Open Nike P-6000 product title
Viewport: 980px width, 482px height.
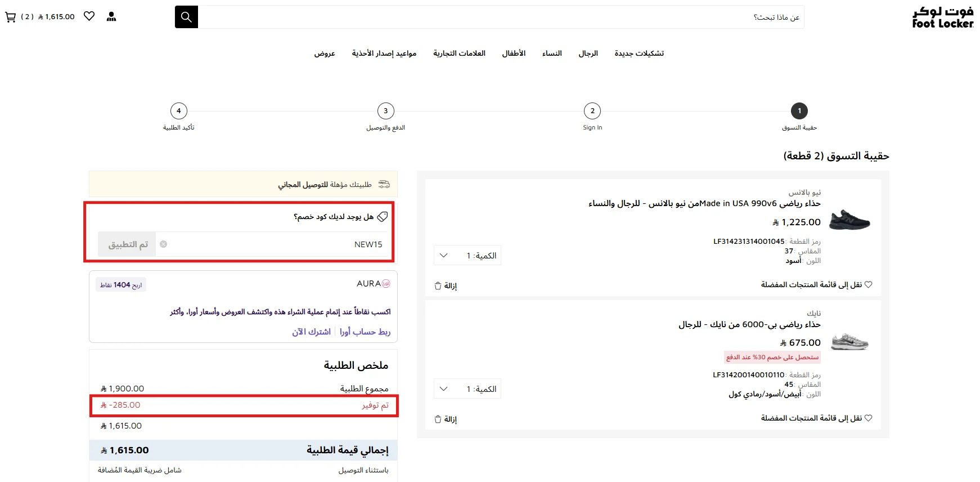click(749, 324)
